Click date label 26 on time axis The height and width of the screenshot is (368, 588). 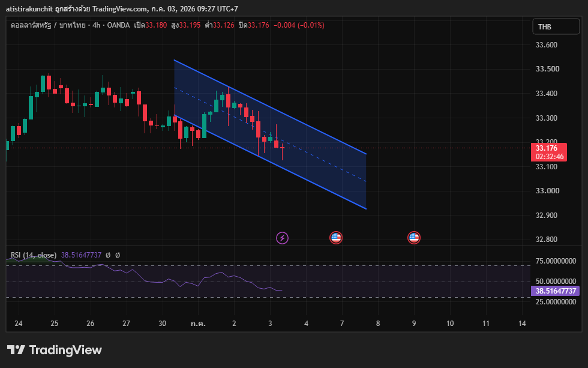(x=91, y=324)
